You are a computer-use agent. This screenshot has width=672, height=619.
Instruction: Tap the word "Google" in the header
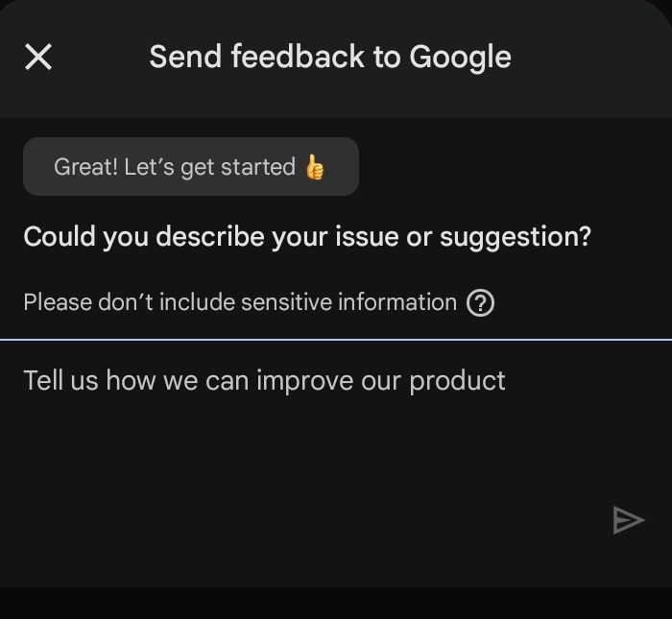click(x=460, y=58)
